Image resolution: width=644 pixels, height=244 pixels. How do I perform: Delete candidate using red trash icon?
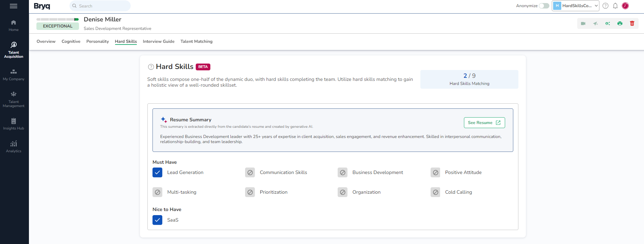(632, 23)
